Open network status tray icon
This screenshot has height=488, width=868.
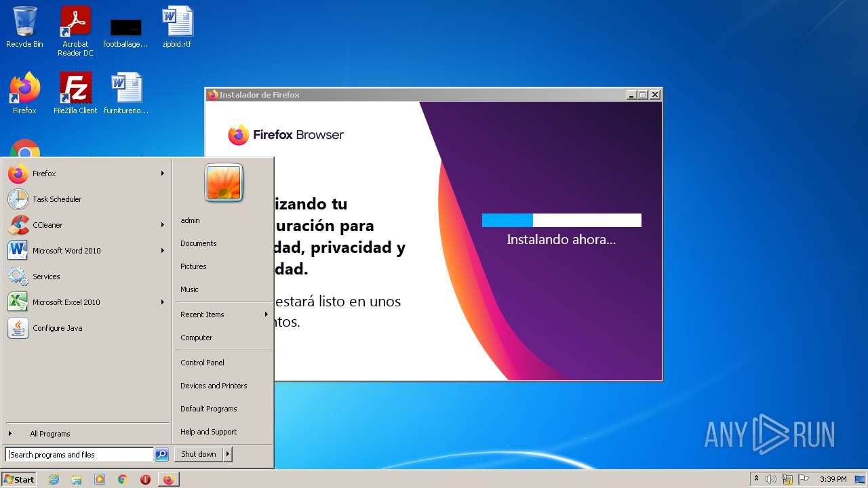point(787,479)
